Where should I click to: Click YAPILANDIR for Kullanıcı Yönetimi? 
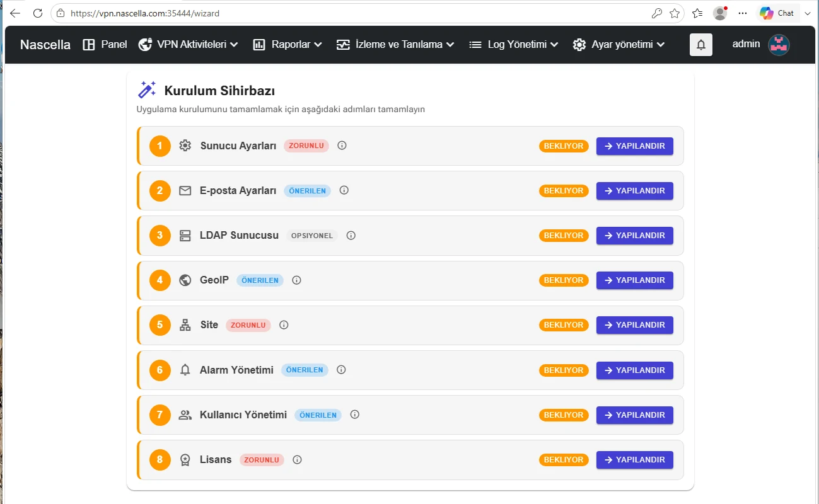click(x=635, y=415)
